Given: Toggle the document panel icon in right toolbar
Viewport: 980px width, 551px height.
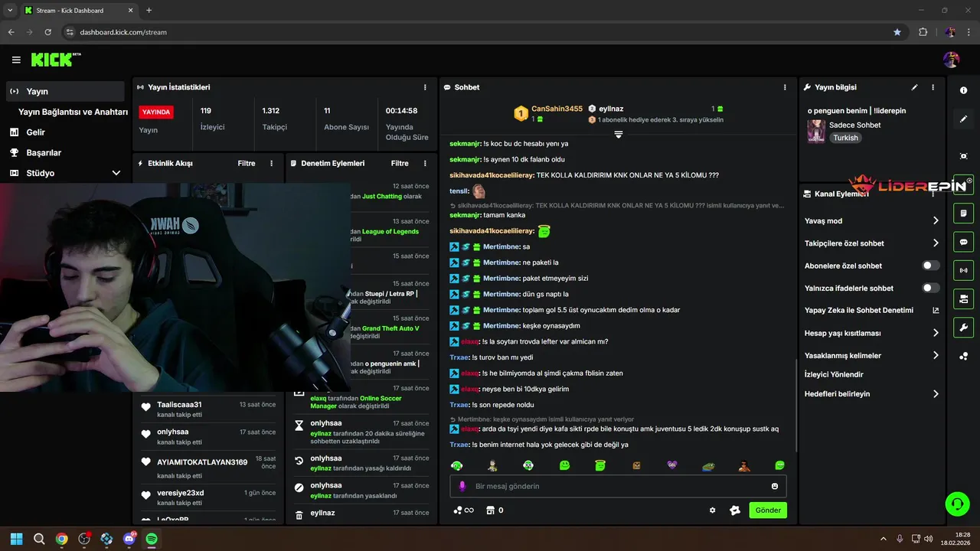Looking at the screenshot, I should (963, 213).
